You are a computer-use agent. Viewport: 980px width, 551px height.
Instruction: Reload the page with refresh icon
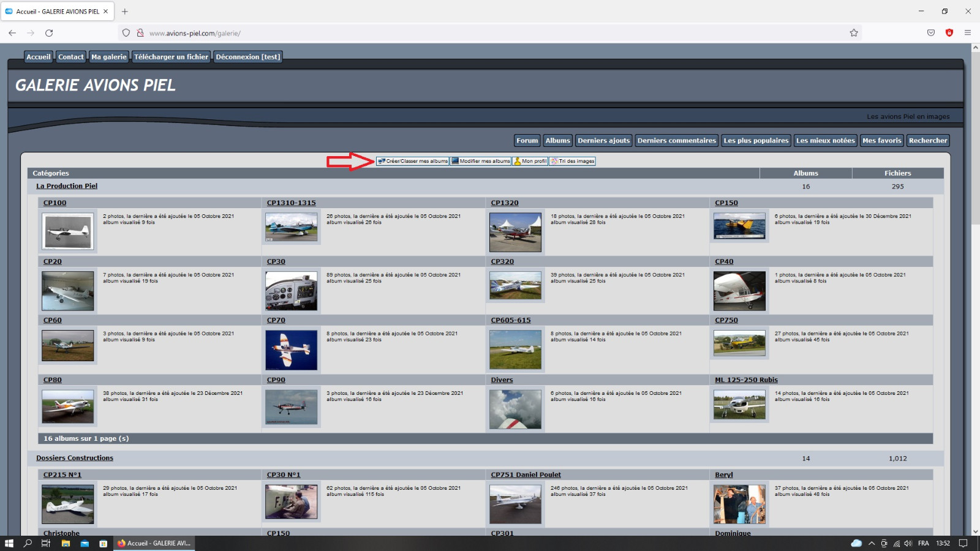click(x=49, y=33)
